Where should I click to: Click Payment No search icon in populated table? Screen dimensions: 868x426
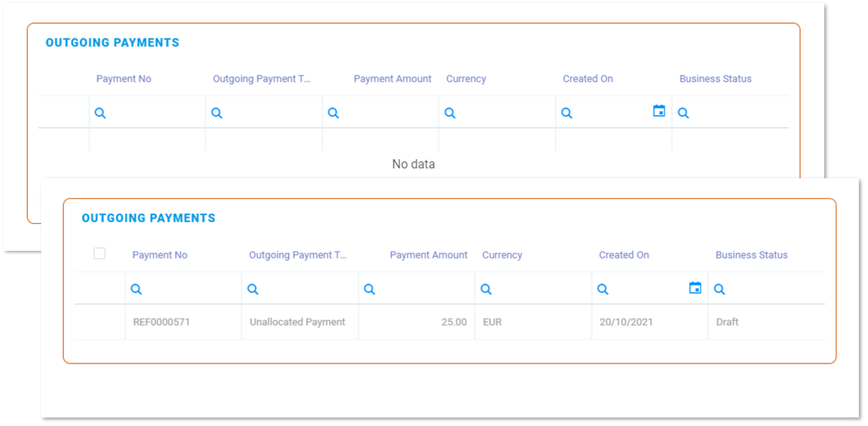click(136, 289)
